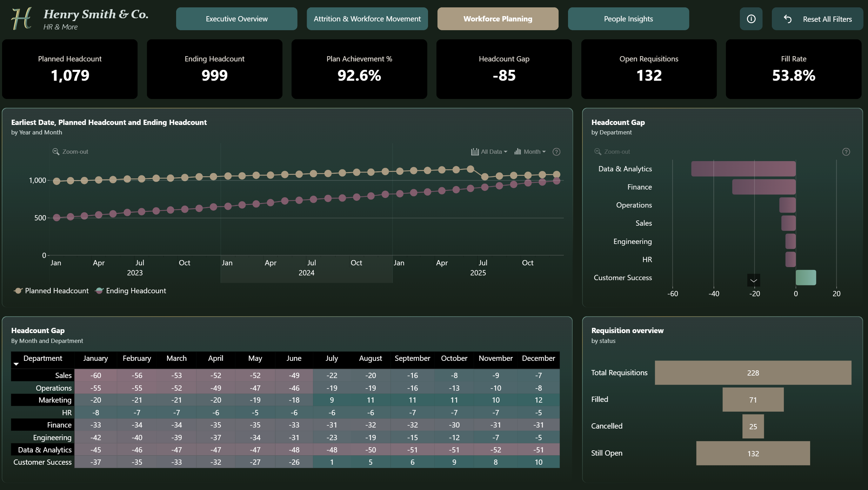Switch to the Executive Overview tab
The width and height of the screenshot is (868, 490).
tap(236, 19)
